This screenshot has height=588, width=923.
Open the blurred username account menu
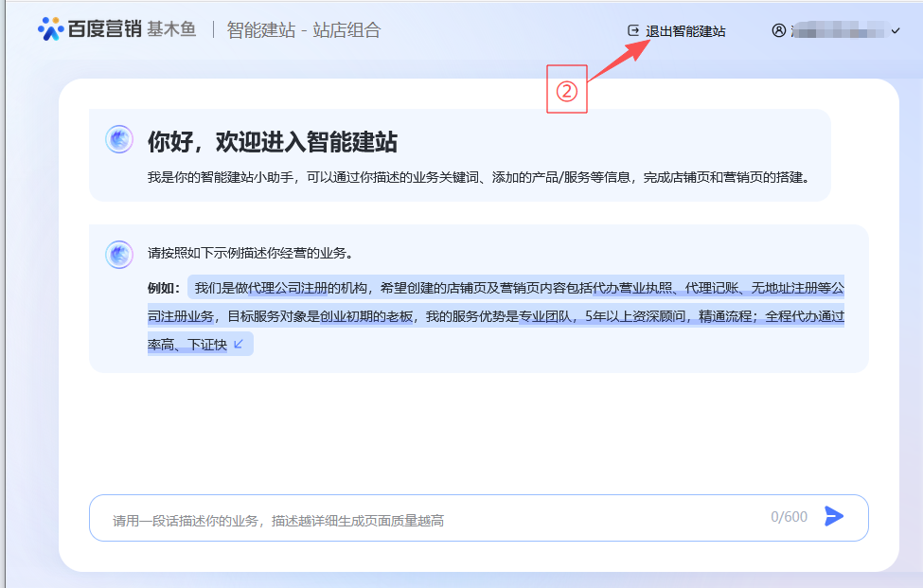pyautogui.click(x=838, y=30)
